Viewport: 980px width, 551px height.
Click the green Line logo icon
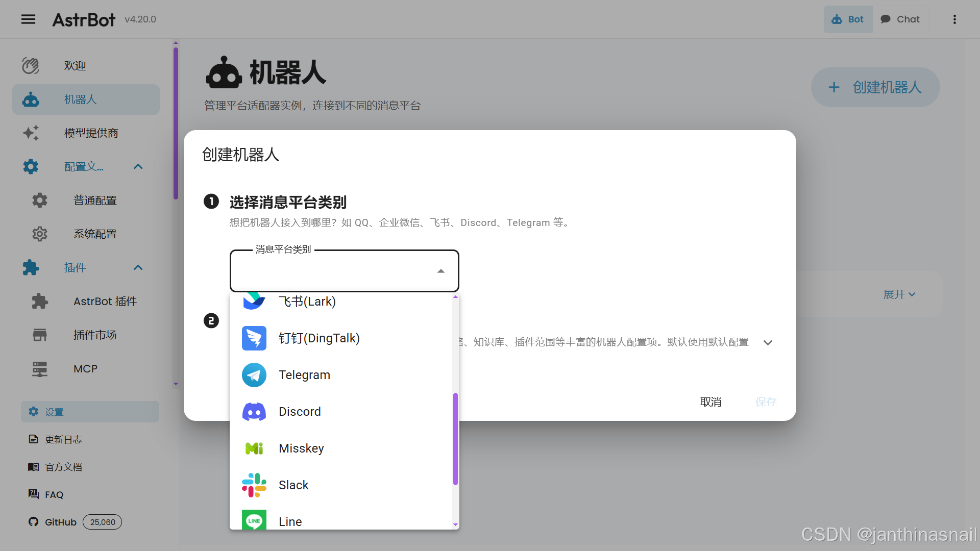(254, 520)
